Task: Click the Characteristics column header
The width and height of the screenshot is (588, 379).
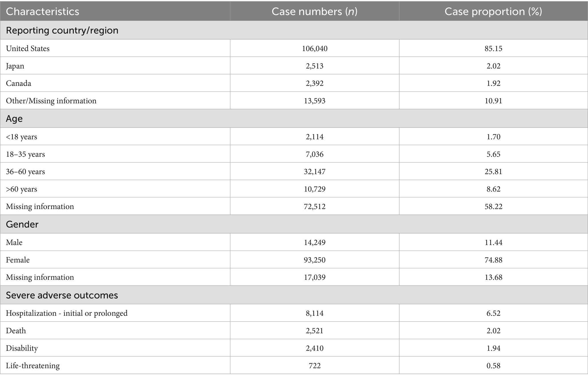Action: (x=43, y=11)
